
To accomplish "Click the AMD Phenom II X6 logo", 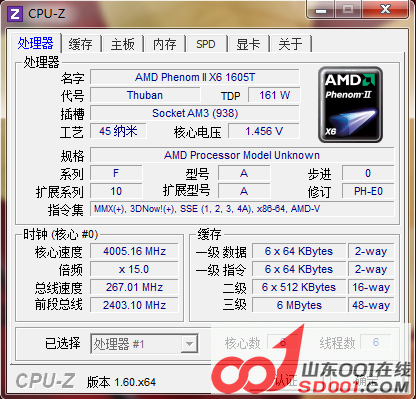I will coord(350,104).
